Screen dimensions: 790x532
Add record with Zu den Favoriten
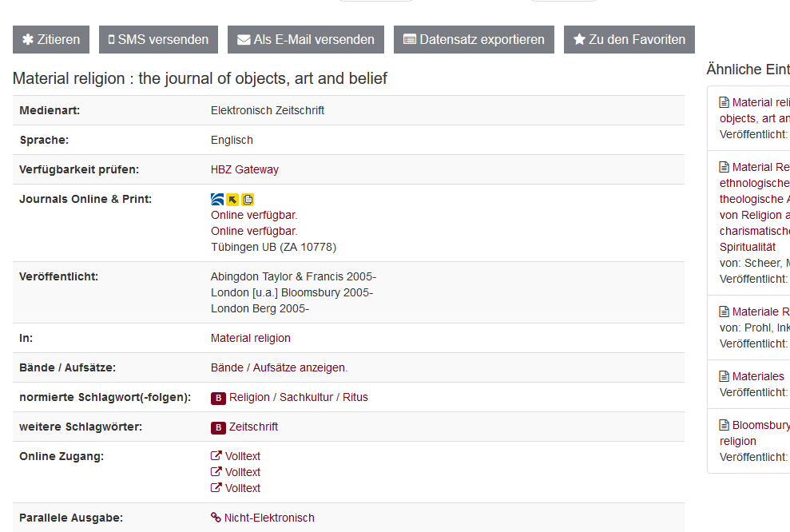click(x=629, y=39)
